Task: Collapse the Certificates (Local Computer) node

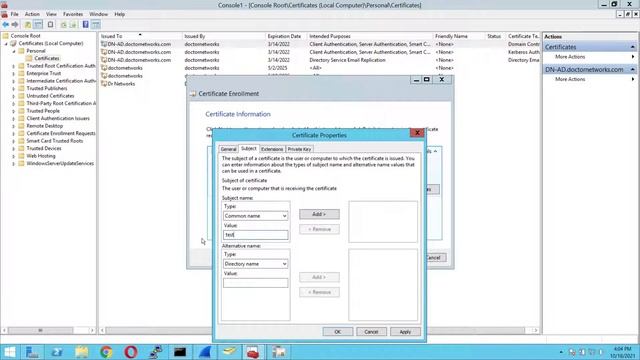Action: click(6, 44)
